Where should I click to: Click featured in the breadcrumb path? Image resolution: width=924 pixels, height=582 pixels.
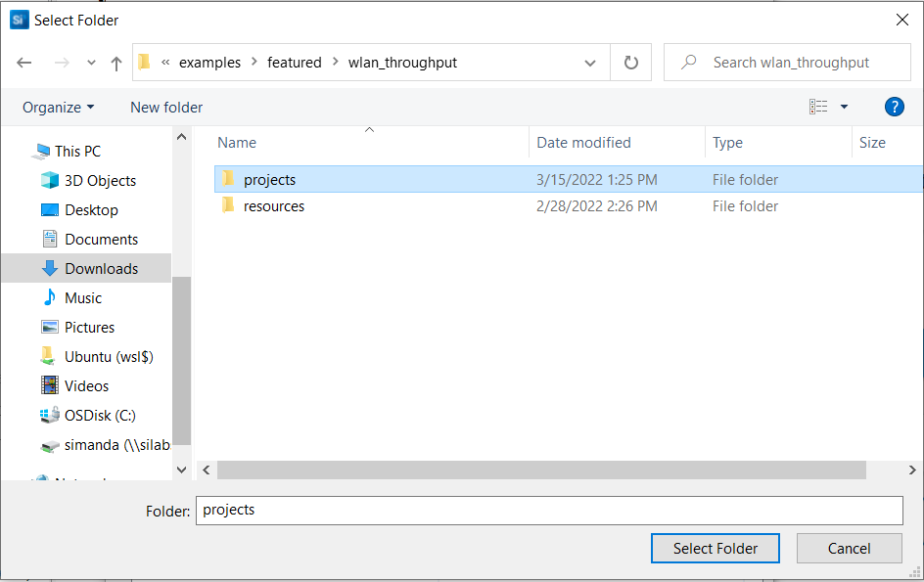pyautogui.click(x=295, y=62)
